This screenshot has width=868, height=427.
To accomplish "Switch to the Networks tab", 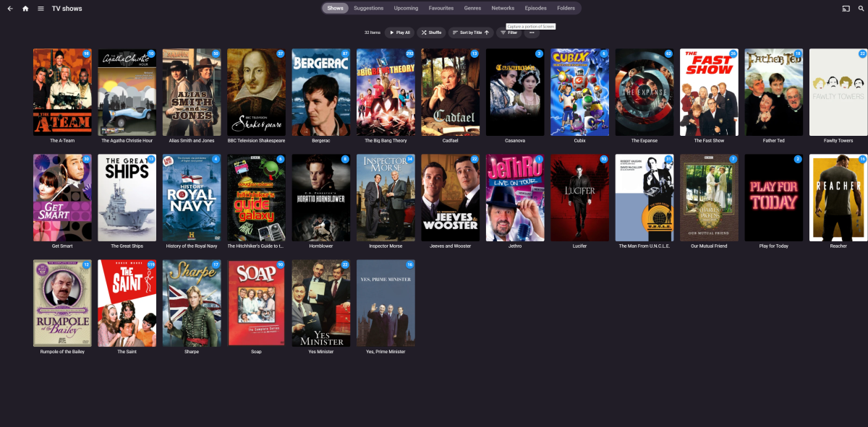I will tap(503, 8).
